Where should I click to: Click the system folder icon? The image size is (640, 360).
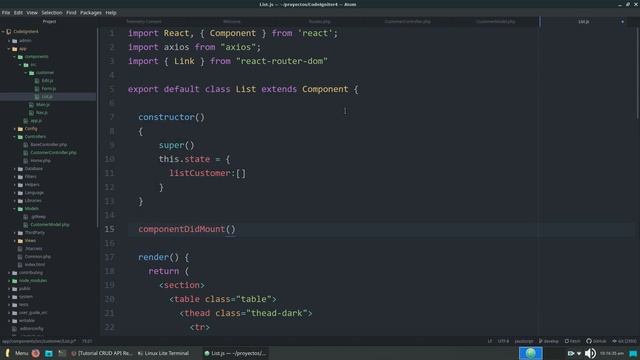coord(15,297)
